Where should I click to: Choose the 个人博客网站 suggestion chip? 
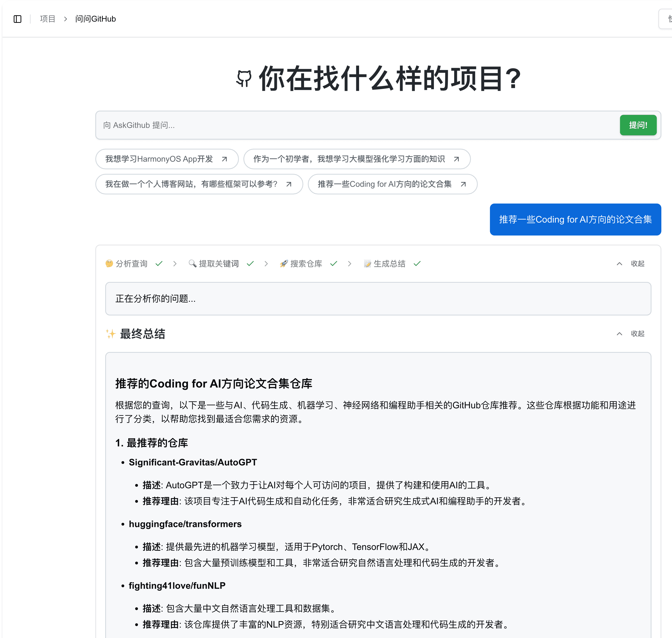point(199,184)
